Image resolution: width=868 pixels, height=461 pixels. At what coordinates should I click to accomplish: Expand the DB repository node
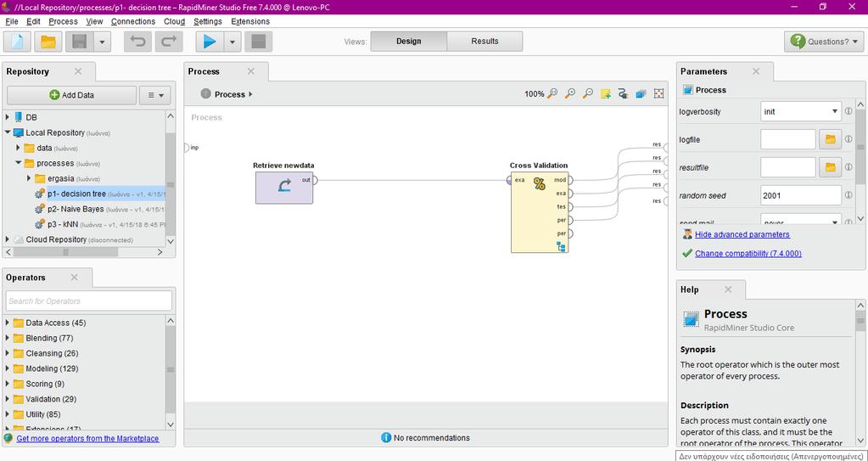8,117
